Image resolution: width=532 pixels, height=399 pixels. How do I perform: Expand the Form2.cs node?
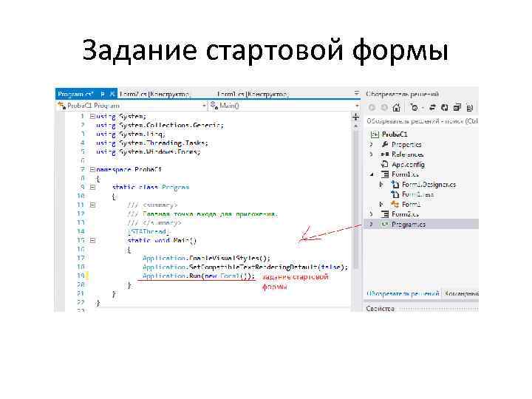[371, 214]
